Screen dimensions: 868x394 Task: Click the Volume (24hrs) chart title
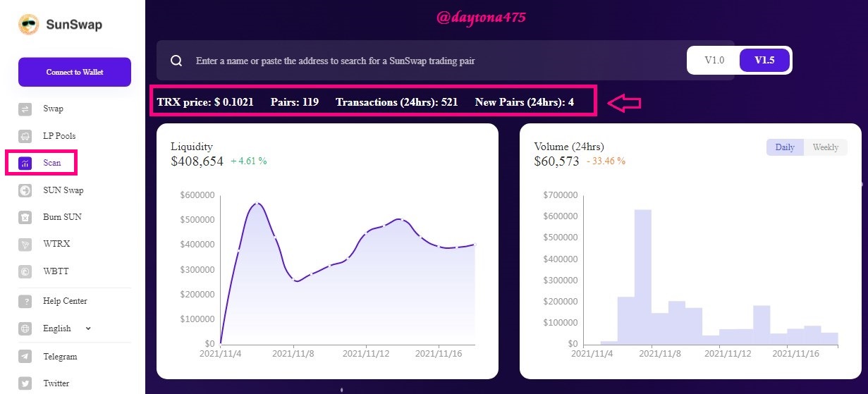point(569,147)
